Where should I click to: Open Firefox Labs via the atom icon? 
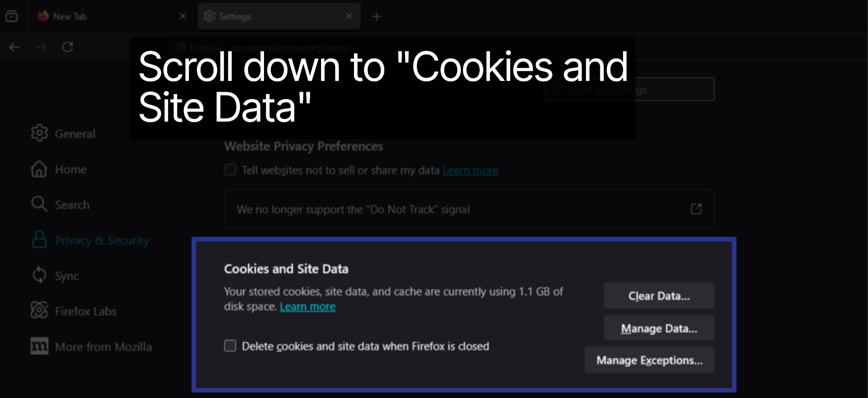39,310
